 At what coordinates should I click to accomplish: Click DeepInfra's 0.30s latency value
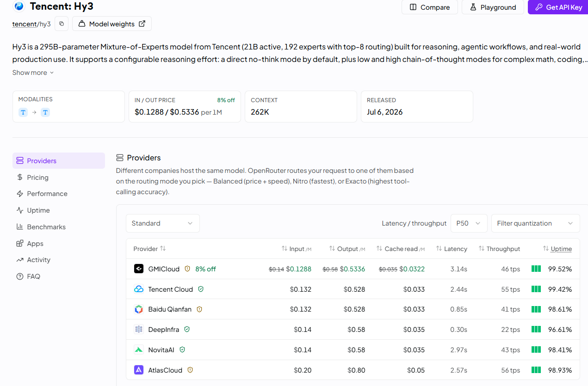coord(458,330)
